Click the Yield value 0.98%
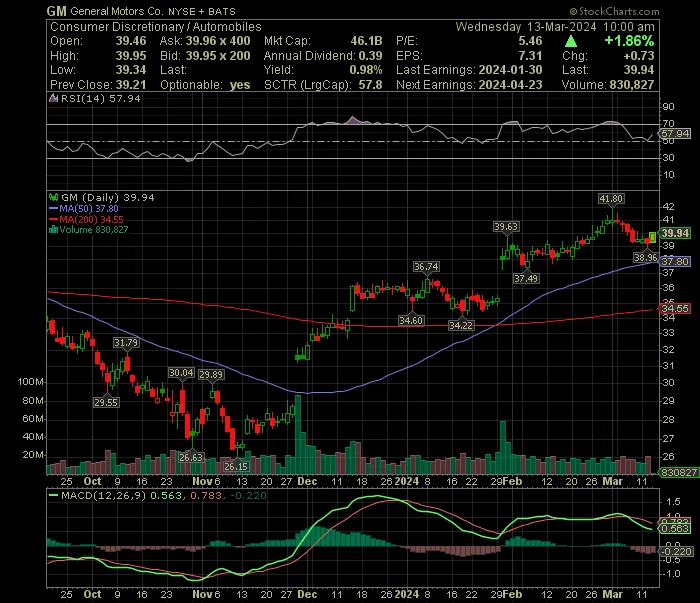Image resolution: width=700 pixels, height=603 pixels. (x=366, y=70)
